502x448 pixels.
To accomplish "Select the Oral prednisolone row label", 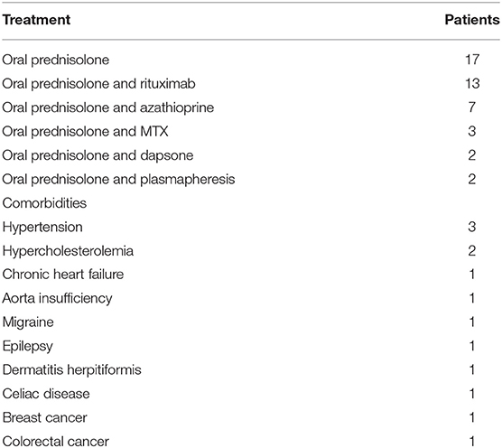I will 56,61.
